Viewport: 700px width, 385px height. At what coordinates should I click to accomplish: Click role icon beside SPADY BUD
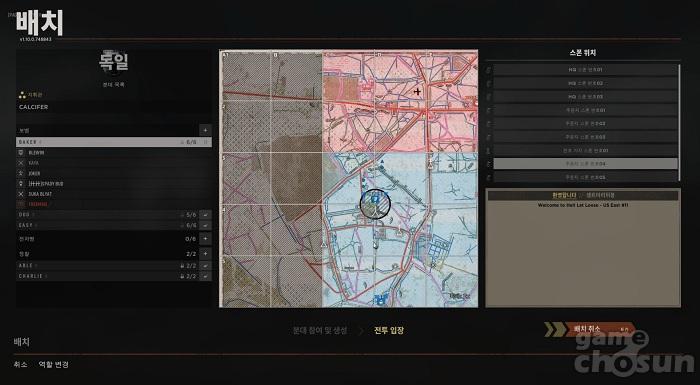21,184
